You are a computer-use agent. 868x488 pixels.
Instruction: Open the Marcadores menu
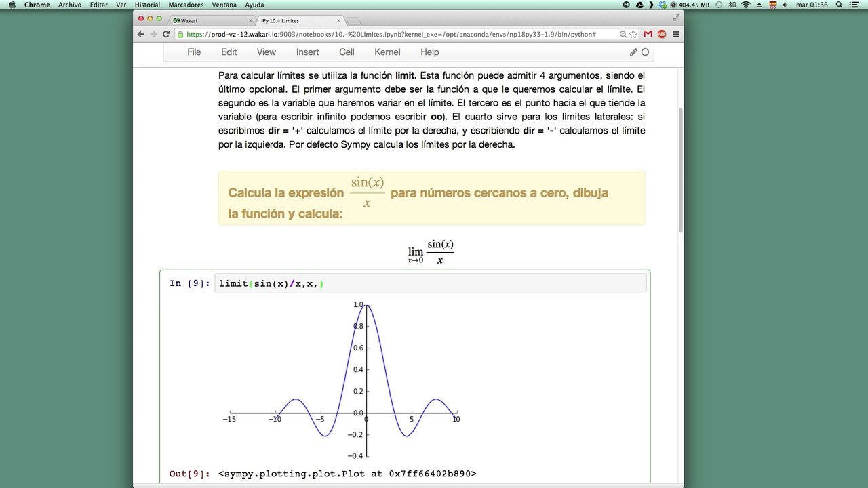186,5
